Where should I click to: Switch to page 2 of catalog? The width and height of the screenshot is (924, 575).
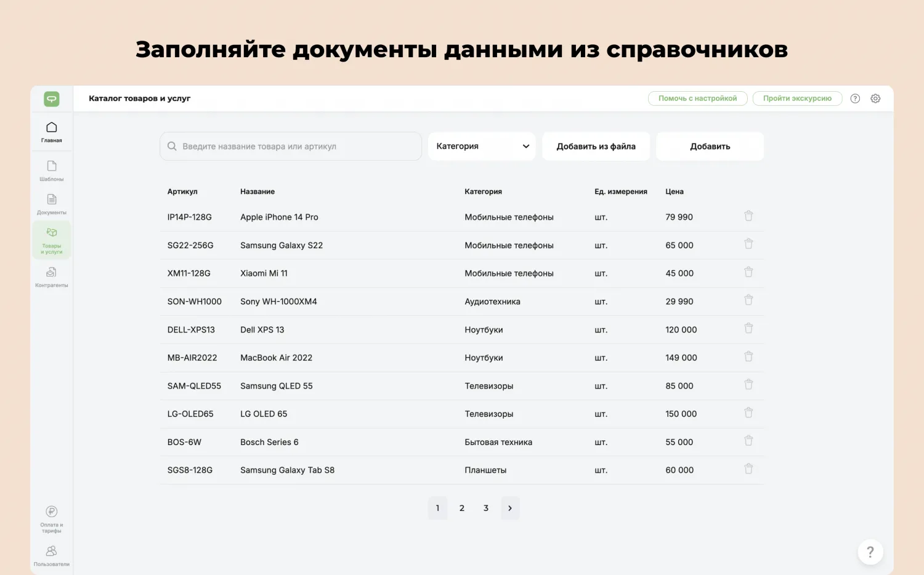pos(462,509)
